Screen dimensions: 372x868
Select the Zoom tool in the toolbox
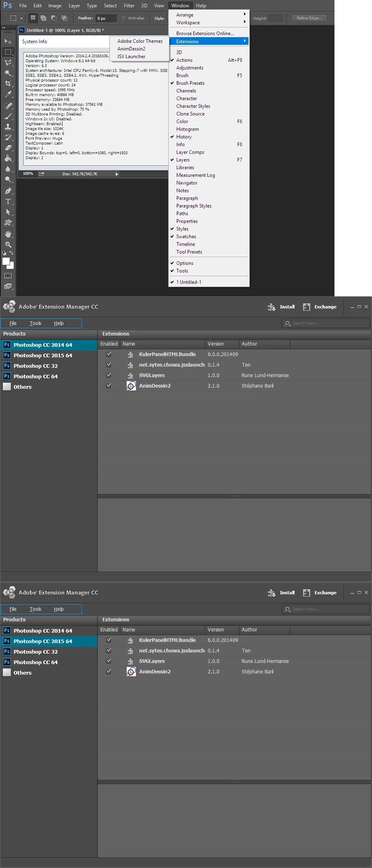[8, 245]
